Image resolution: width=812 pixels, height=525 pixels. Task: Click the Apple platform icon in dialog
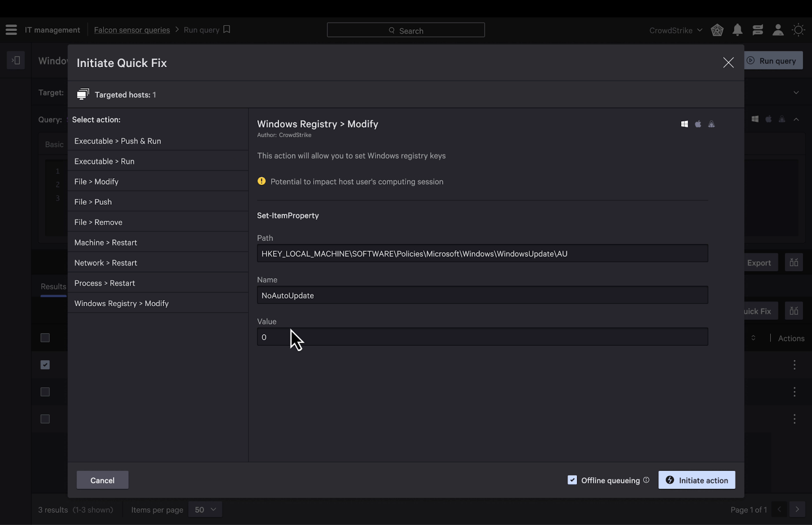click(x=698, y=124)
